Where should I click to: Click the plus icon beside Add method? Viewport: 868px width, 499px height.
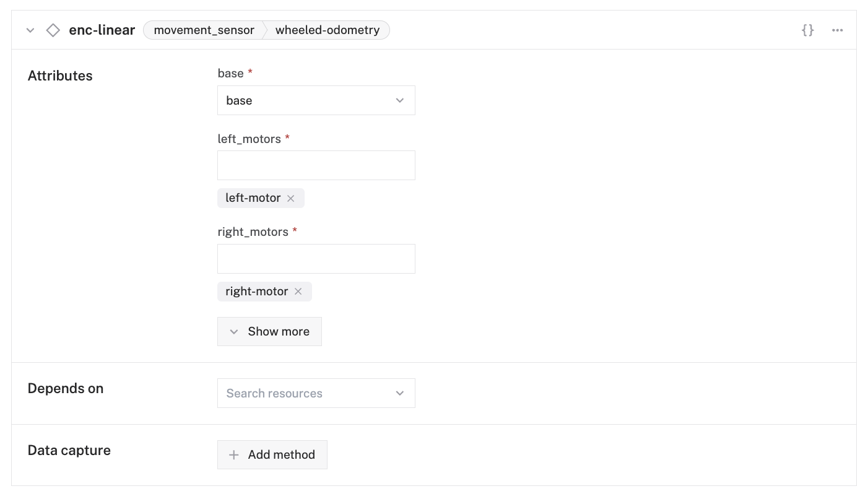click(x=234, y=455)
